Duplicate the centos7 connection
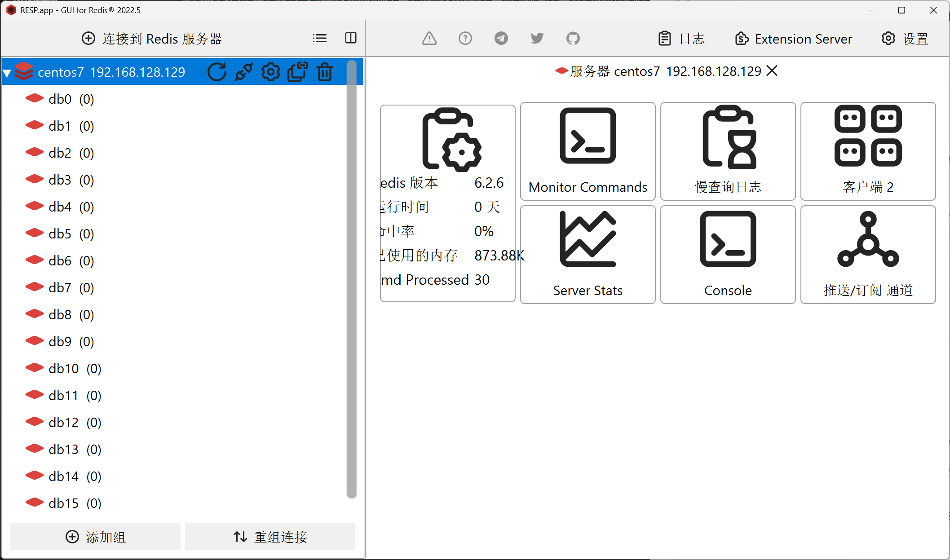 [x=297, y=72]
